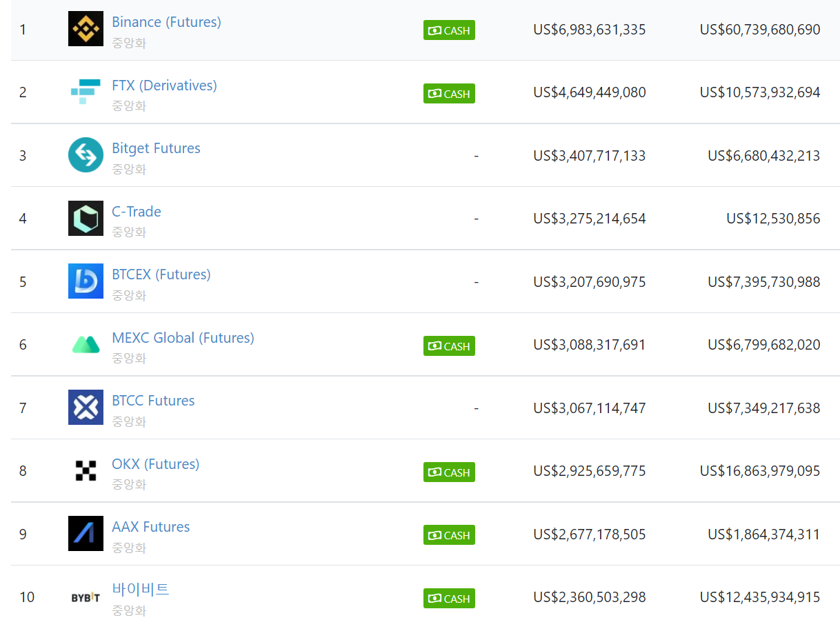Screen dimensions: 840x620
Task: Click the Bybit logo icon
Action: click(86, 597)
